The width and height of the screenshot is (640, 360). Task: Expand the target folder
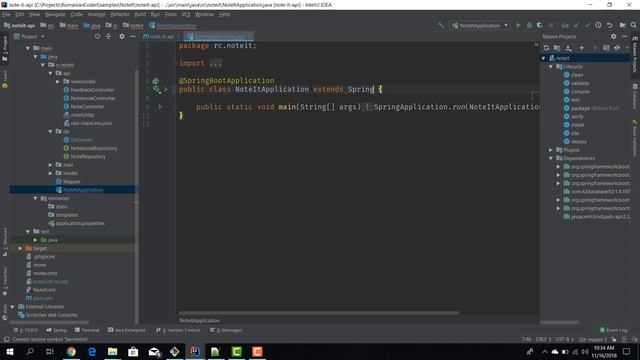click(20, 248)
